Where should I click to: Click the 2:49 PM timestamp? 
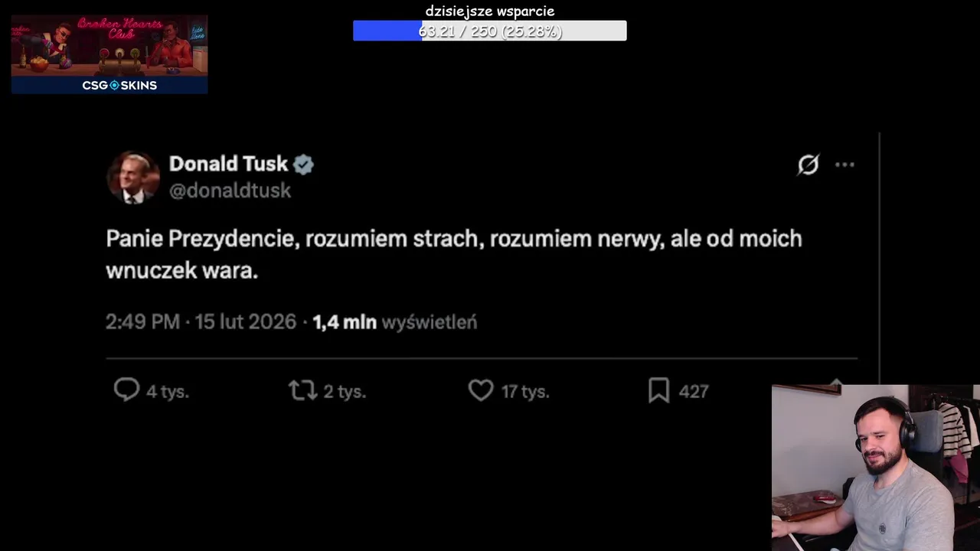pos(142,322)
